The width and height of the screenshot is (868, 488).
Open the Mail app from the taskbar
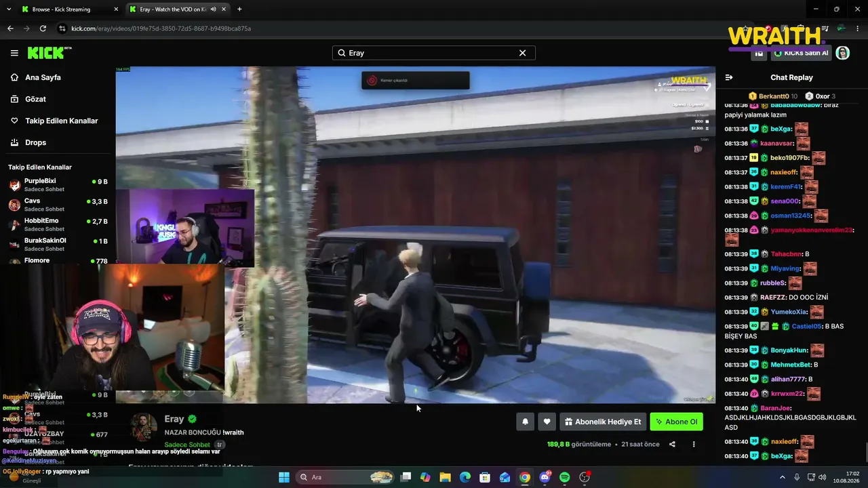[x=505, y=477]
